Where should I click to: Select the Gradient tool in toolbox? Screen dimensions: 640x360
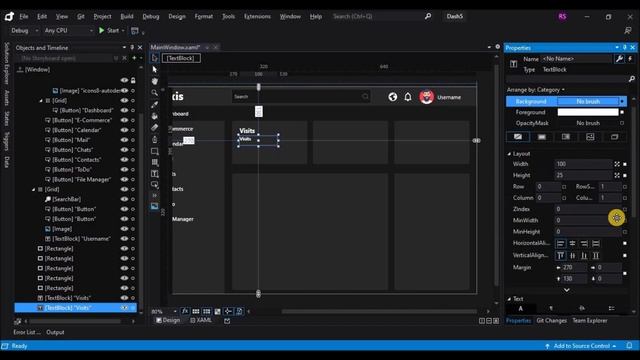(155, 128)
